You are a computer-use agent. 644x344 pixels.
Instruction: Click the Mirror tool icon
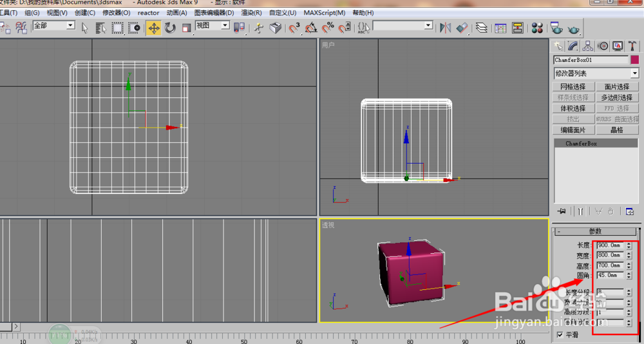(x=445, y=28)
